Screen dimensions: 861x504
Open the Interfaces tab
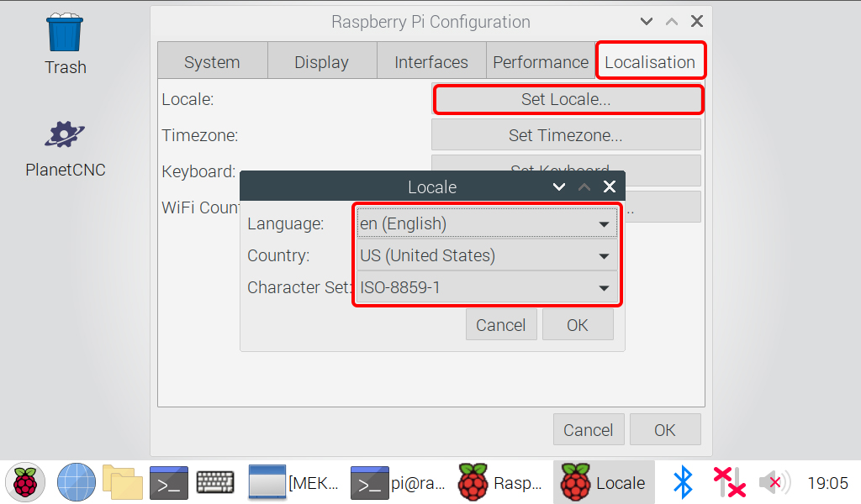431,62
